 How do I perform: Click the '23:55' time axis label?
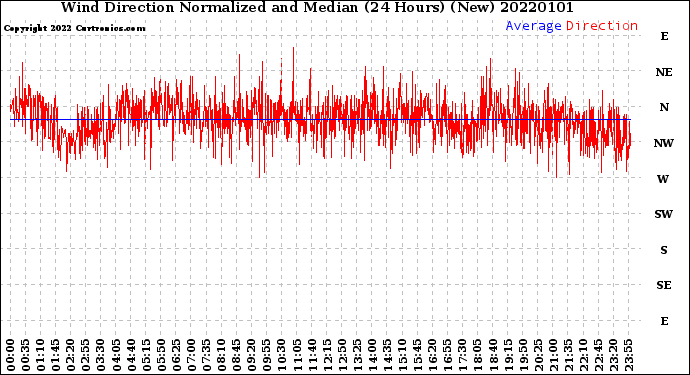(x=628, y=355)
